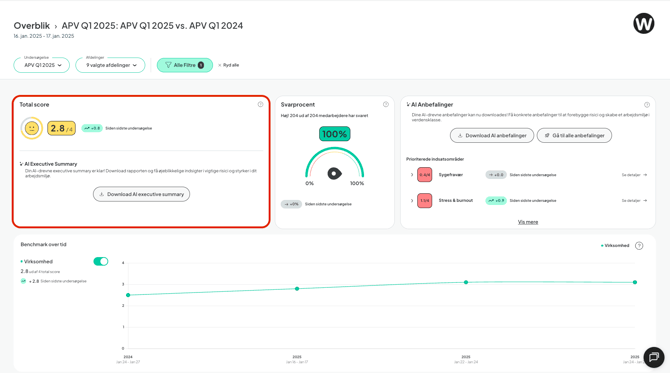The image size is (670, 373).
Task: Open Se detaljer for Sygefravær
Action: pyautogui.click(x=634, y=175)
